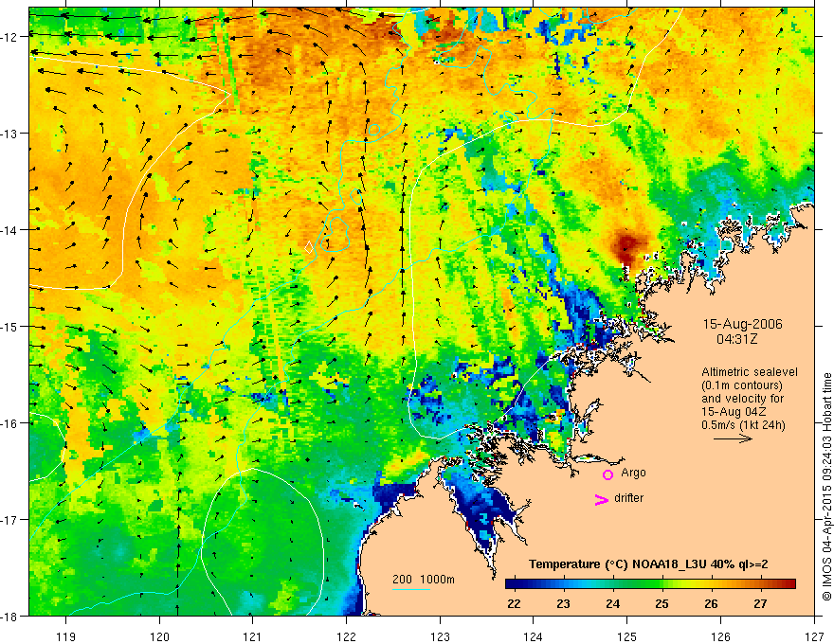Click the cyan 200 1000m contour legend line

point(411,589)
